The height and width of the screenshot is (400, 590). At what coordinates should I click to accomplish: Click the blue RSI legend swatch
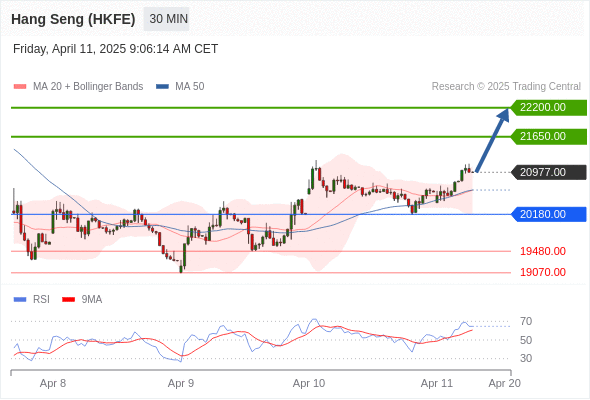coord(20,300)
